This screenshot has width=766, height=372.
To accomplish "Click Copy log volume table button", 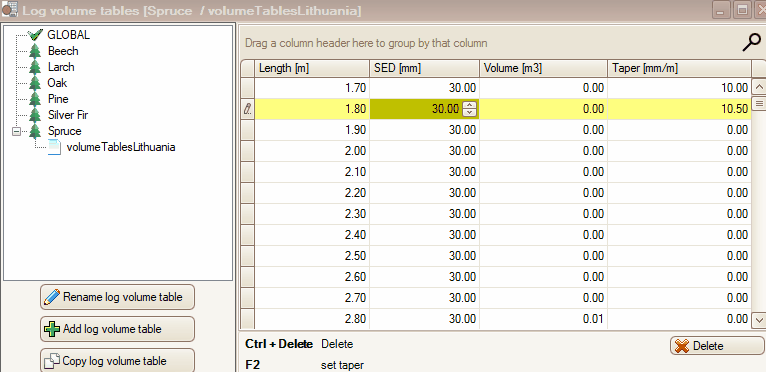I will [117, 361].
